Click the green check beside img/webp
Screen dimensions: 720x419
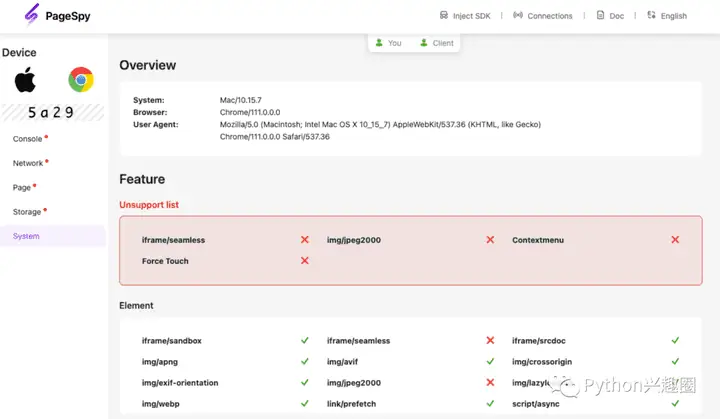point(304,403)
